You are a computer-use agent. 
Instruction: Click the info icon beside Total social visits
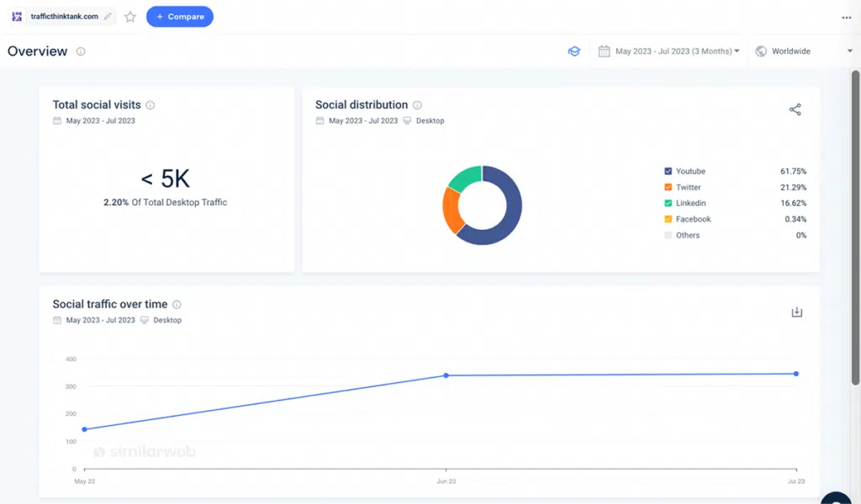pos(151,105)
